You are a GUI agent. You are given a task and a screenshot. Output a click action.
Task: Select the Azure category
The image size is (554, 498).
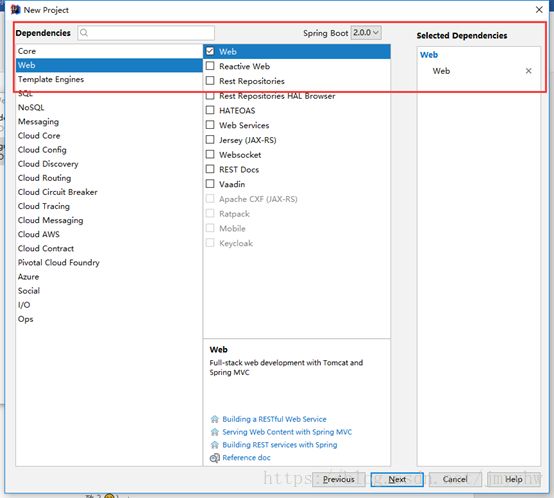[109, 277]
